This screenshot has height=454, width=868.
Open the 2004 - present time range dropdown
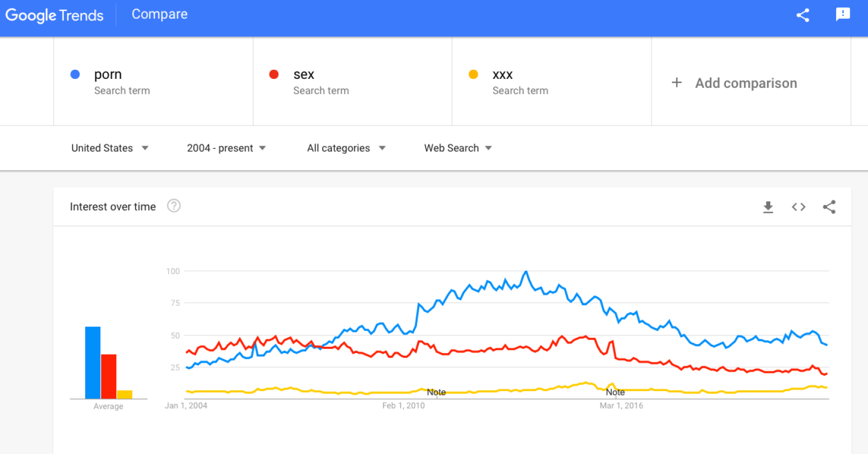coord(226,148)
